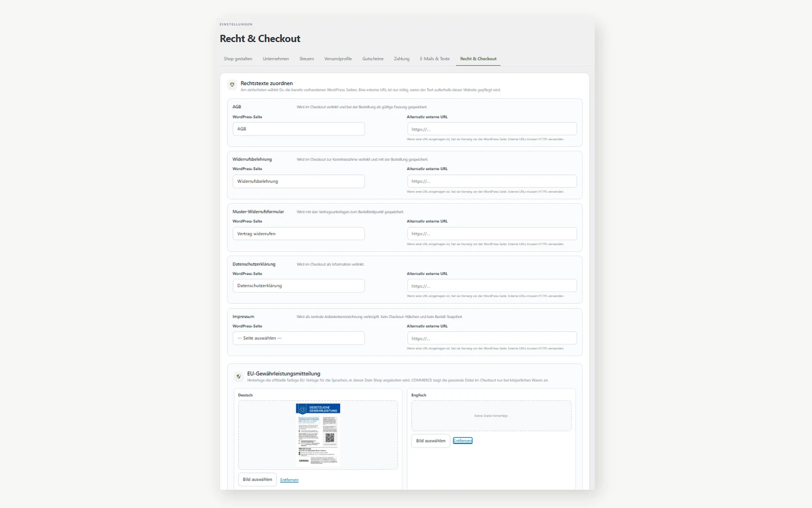The height and width of the screenshot is (508, 812).
Task: Click the 'EINSTELLUNGEN' breadcrumb label
Action: click(236, 24)
